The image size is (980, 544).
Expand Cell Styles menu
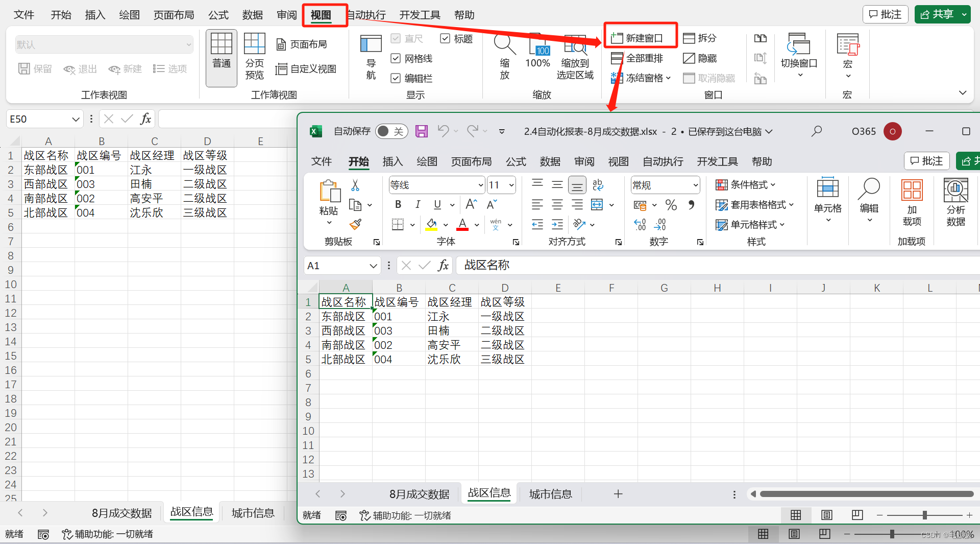(750, 225)
